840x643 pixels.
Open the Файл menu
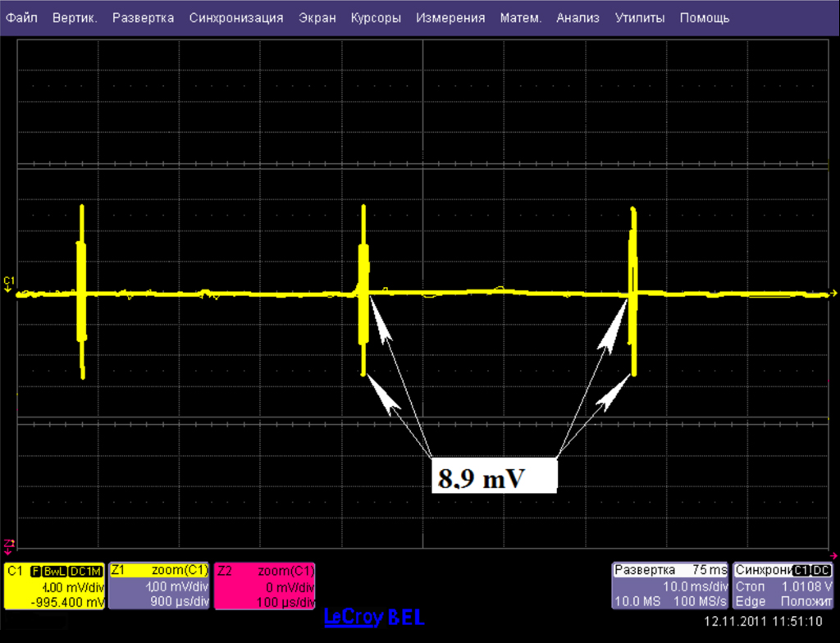click(x=21, y=18)
